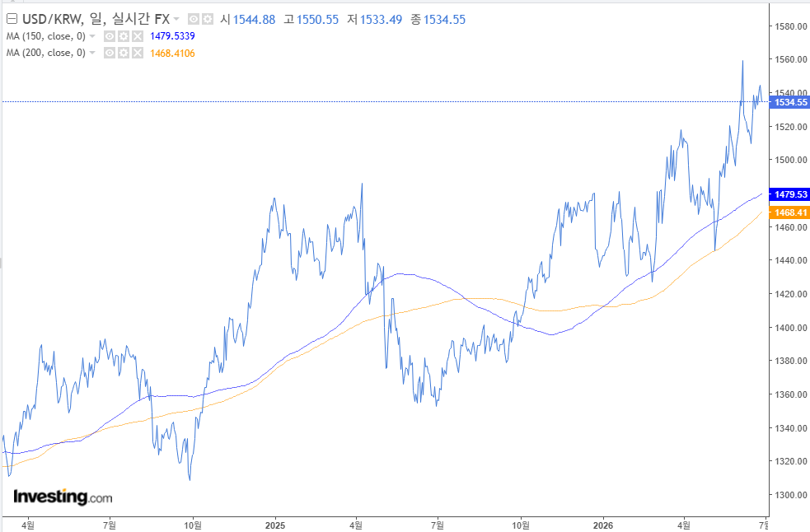
Task: Click the blue MA price tag 1479.53
Action: click(789, 194)
